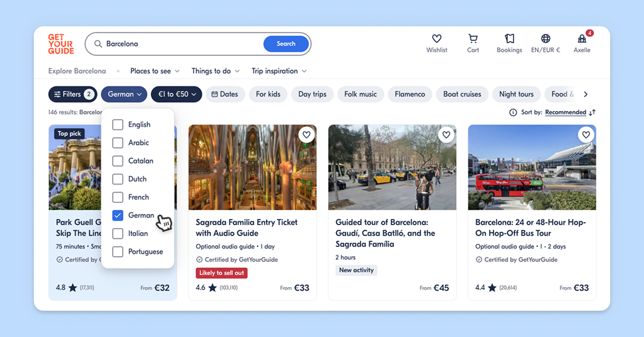Open the street guided tour photo
644x337 pixels.
392,167
